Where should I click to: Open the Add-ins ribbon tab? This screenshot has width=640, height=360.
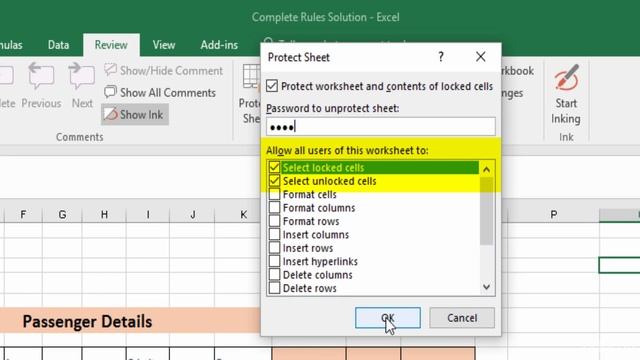pyautogui.click(x=219, y=45)
